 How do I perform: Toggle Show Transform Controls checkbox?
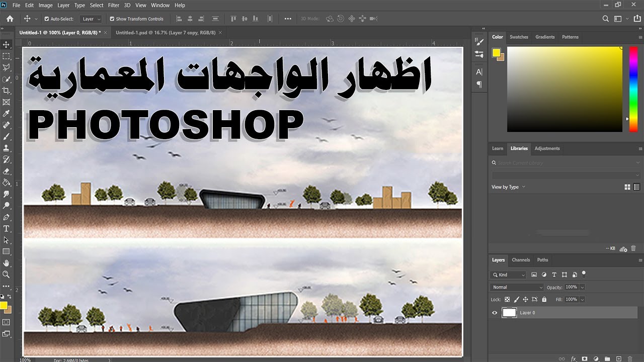pos(112,19)
